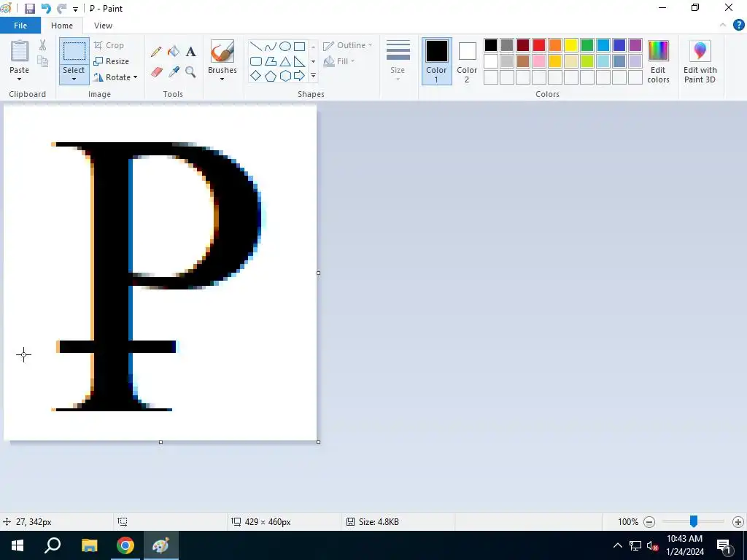
Task: Pick the orange color swatch
Action: coord(554,45)
